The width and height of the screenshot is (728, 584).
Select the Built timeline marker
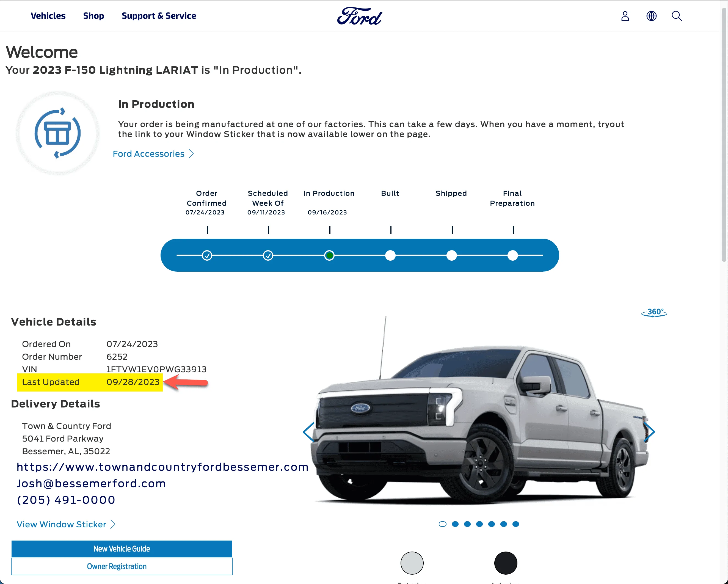[390, 255]
